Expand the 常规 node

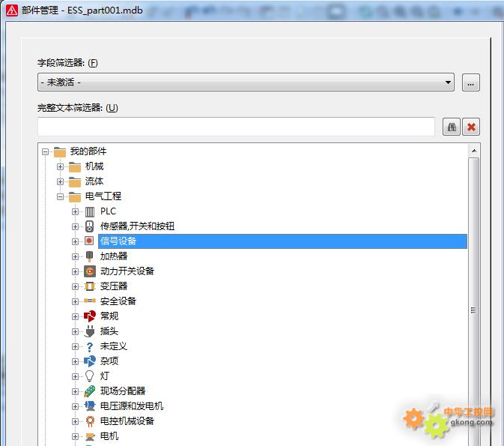(x=75, y=316)
